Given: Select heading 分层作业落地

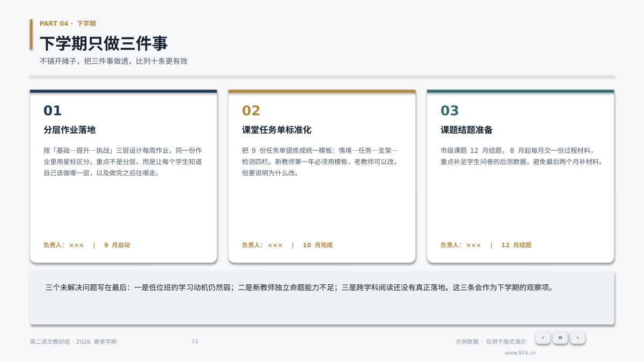Looking at the screenshot, I should (69, 130).
